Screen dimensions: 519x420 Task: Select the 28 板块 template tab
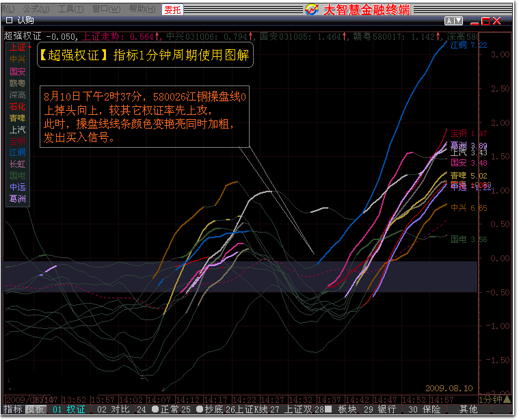tap(336, 410)
